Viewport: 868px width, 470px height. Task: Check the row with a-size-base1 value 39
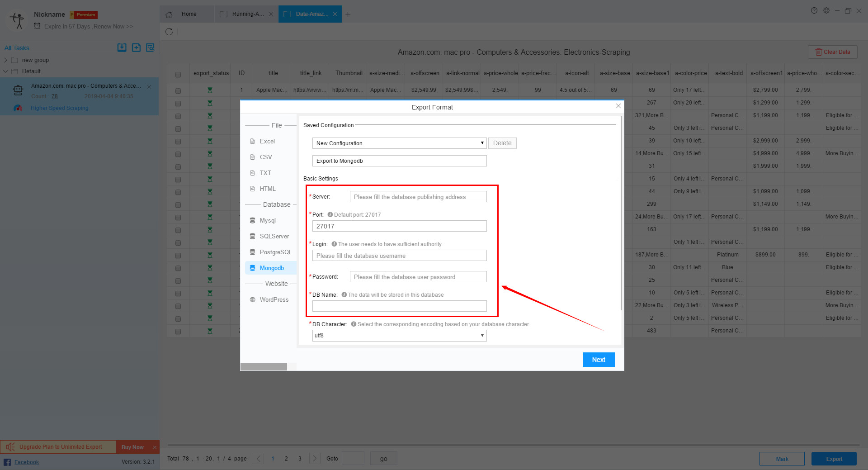178,142
